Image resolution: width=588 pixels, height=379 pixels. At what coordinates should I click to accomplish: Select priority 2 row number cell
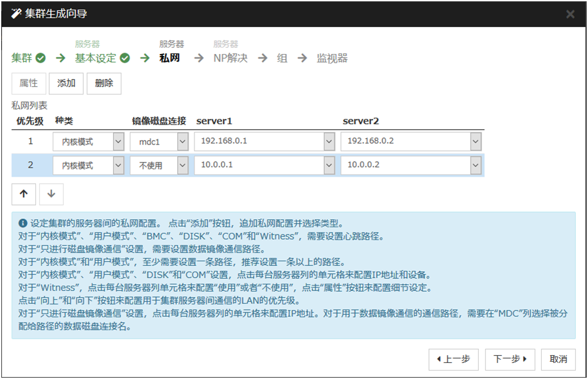(x=30, y=166)
